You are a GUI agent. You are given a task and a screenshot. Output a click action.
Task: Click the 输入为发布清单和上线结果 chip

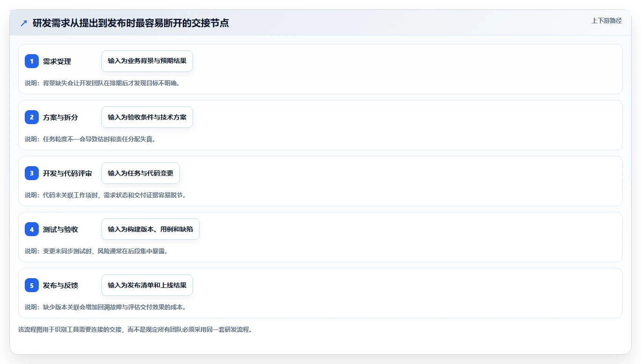point(147,285)
